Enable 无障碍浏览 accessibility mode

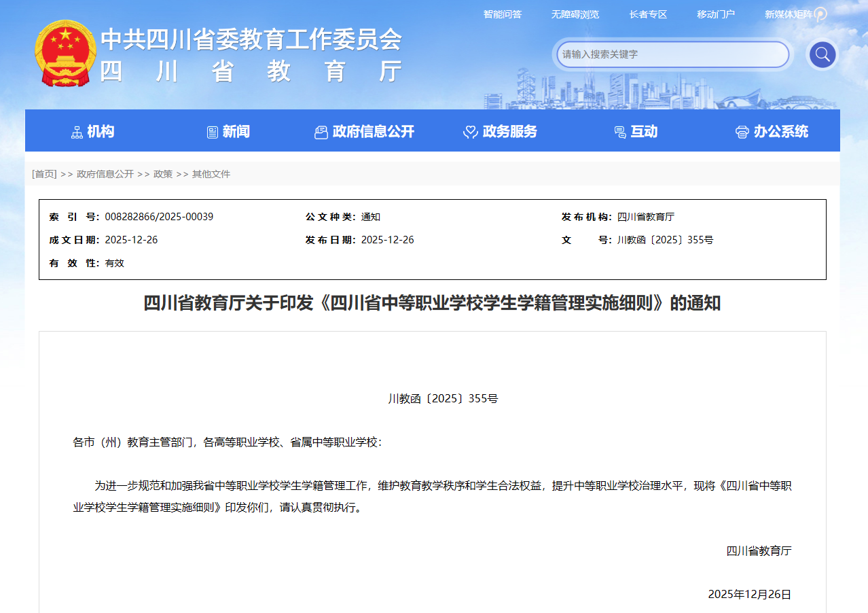pos(575,14)
